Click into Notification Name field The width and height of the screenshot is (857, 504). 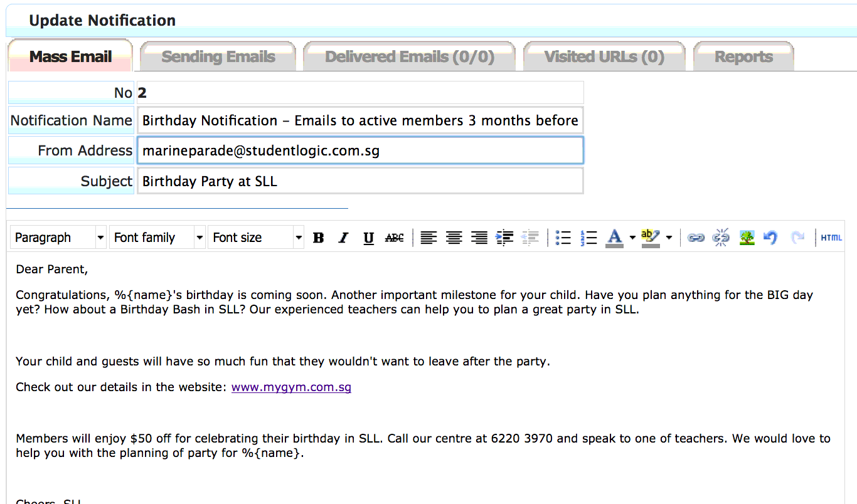360,120
